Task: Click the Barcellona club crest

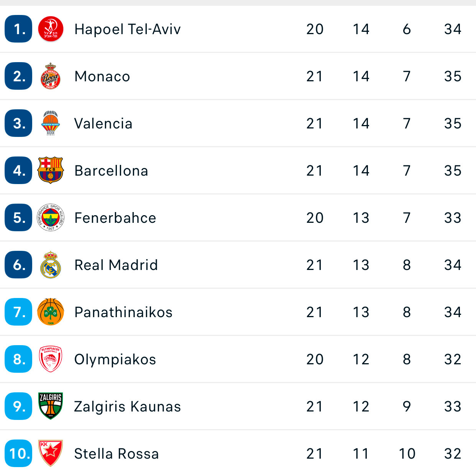Action: pyautogui.click(x=51, y=170)
